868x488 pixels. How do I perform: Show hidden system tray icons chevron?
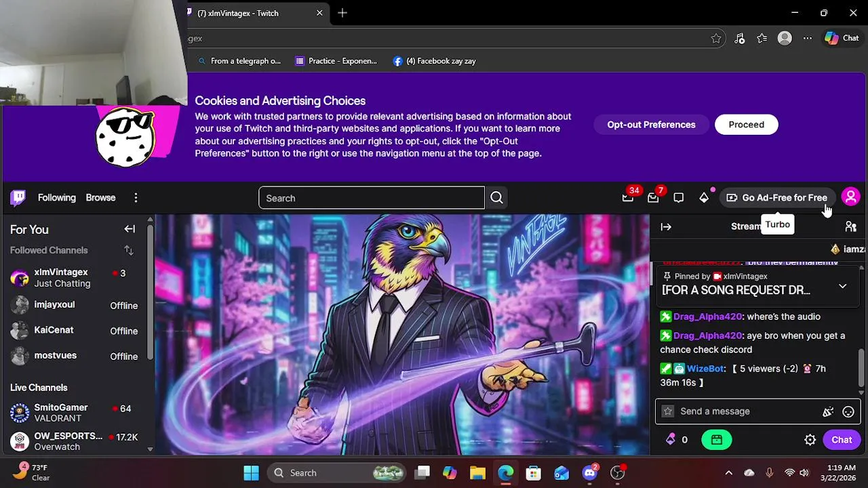click(x=728, y=472)
